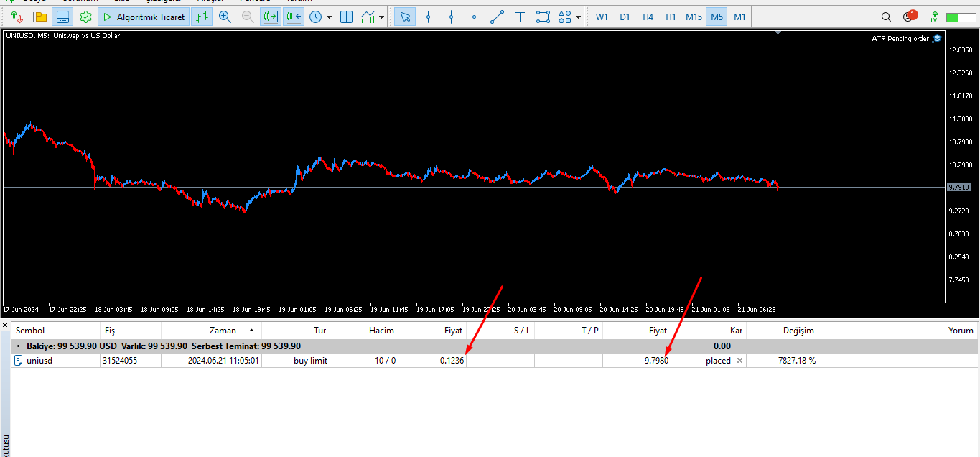Cancel the placed order with x
This screenshot has height=457, width=980.
point(740,361)
